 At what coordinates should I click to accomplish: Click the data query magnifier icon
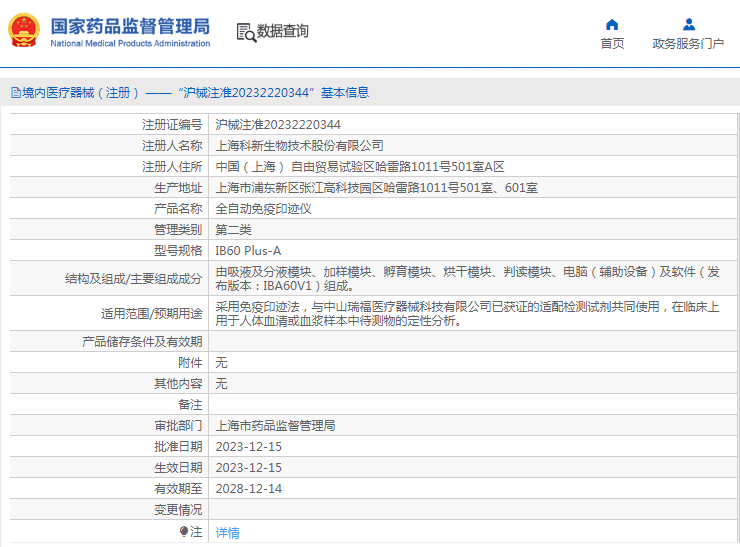coord(246,32)
